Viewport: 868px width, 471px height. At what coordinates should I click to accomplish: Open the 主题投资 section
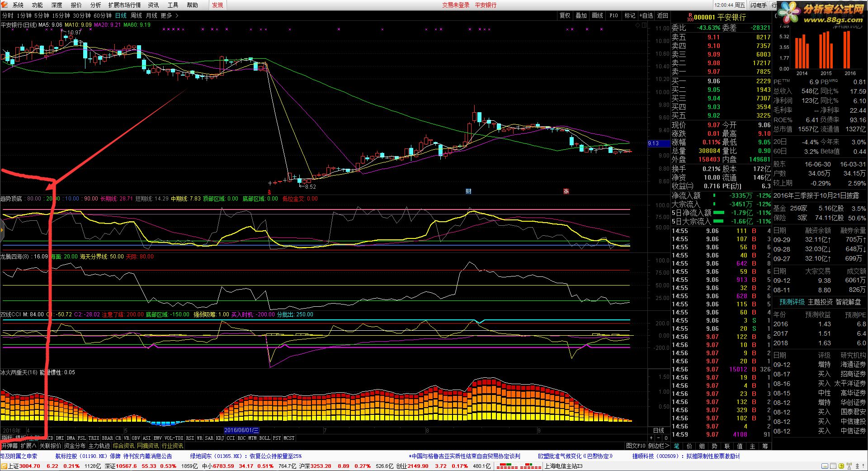[820, 302]
